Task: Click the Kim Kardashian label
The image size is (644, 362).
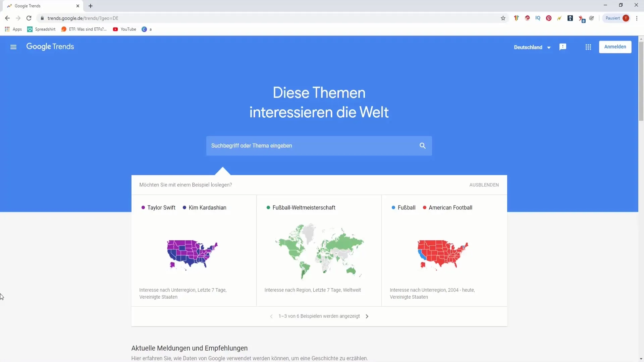Action: [x=207, y=208]
